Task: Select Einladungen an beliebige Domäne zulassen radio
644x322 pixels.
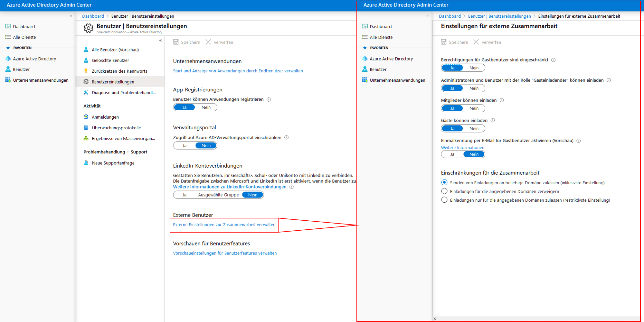Action: (x=444, y=182)
